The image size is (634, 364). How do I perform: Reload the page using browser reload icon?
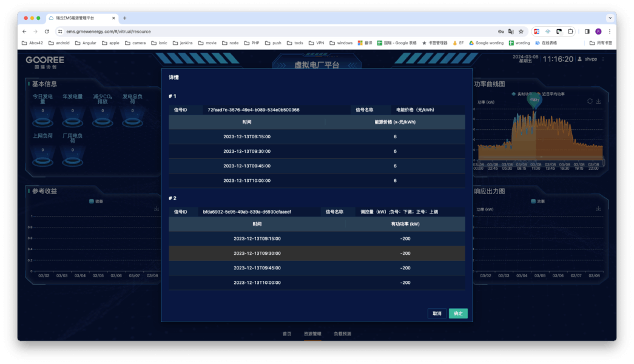[x=47, y=32]
